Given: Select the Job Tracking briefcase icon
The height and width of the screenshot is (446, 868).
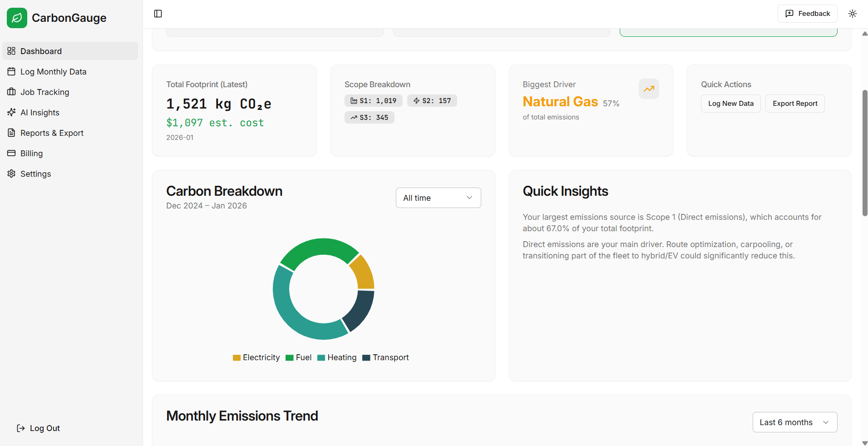Looking at the screenshot, I should [11, 92].
